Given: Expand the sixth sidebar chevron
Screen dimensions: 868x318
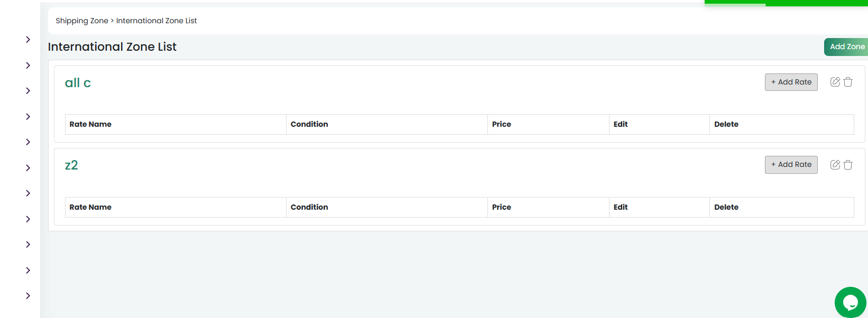Looking at the screenshot, I should pyautogui.click(x=28, y=168).
